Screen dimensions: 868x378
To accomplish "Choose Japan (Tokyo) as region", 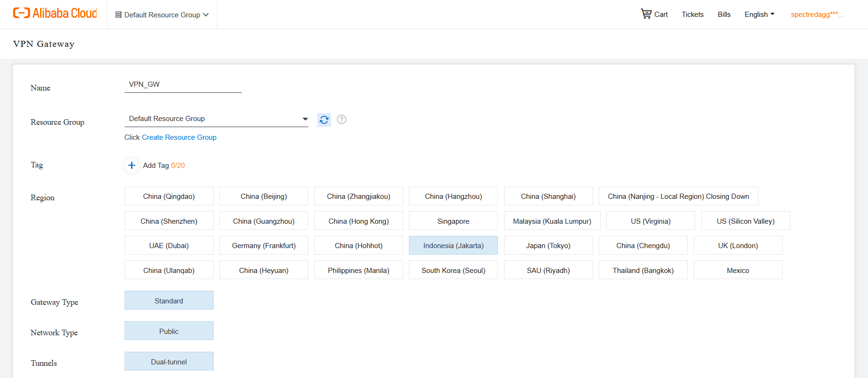I will [x=548, y=246].
